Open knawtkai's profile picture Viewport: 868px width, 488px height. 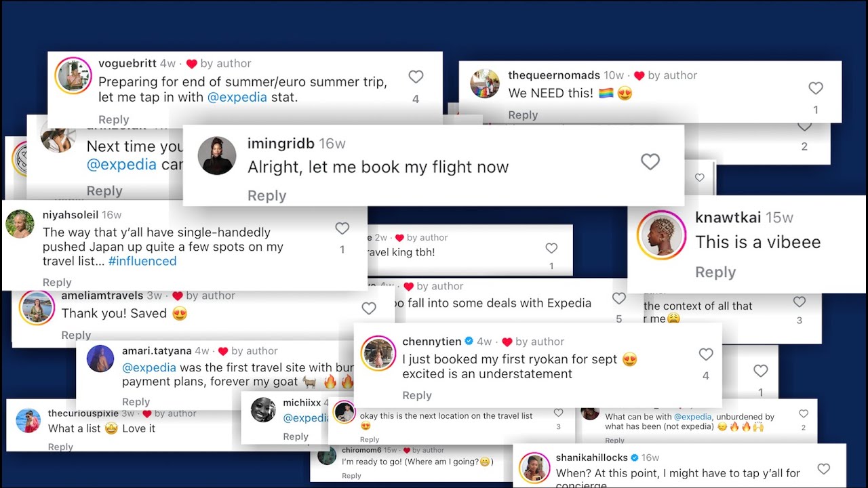coord(662,235)
